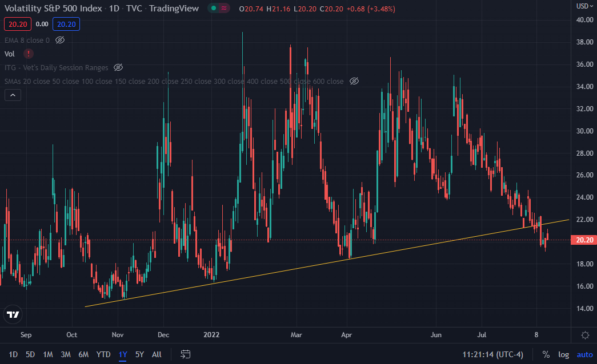The width and height of the screenshot is (597, 364).
Task: Click the red 20.20 sell price box
Action: coord(18,25)
